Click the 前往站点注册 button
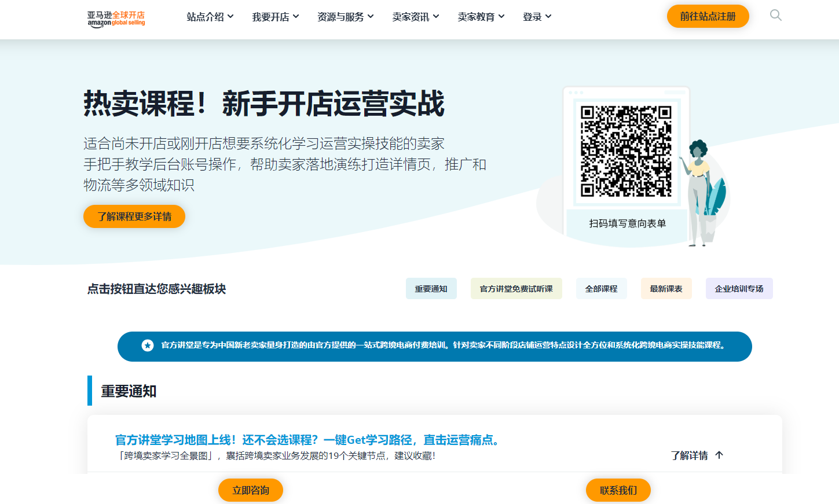 pyautogui.click(x=708, y=16)
